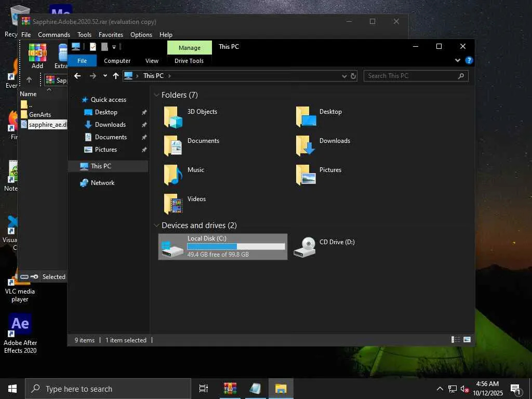Open WinRAR Tools menu

pyautogui.click(x=84, y=35)
